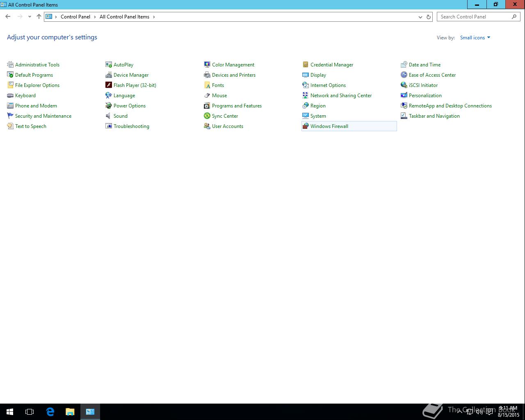Click the Up one level arrow
The height and width of the screenshot is (420, 525).
tap(39, 17)
